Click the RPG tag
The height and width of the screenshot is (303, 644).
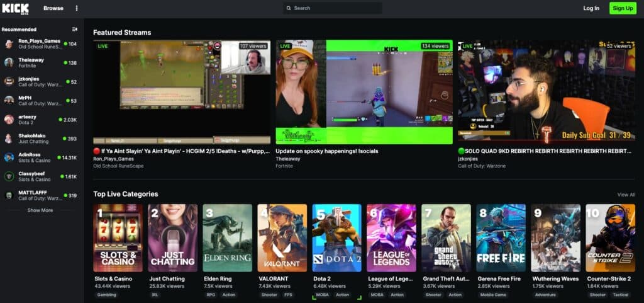pos(211,295)
